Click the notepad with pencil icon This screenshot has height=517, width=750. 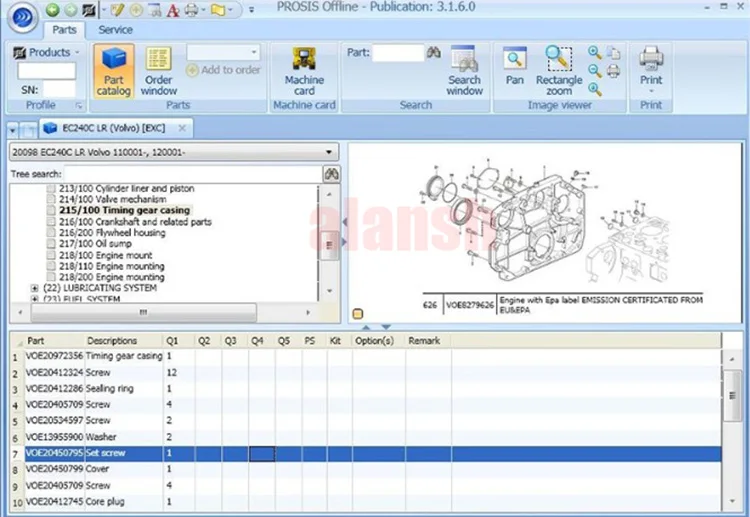(117, 10)
